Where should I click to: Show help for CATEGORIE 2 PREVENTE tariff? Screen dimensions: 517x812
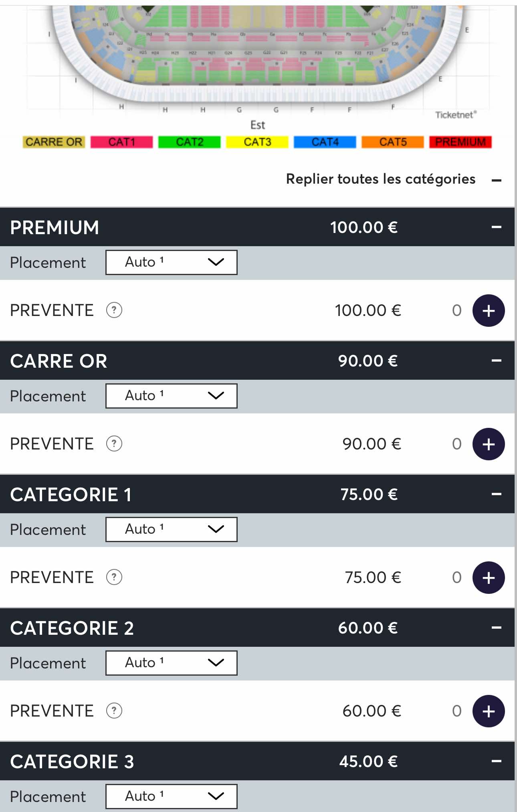pos(114,711)
